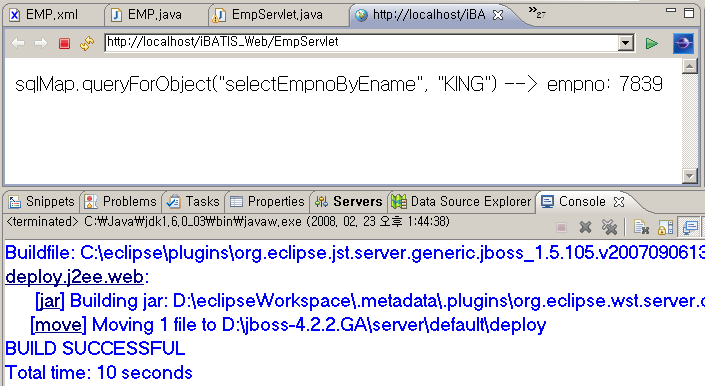Close the http://localhost/iBA browser tab
The width and height of the screenshot is (705, 386).
coord(498,15)
